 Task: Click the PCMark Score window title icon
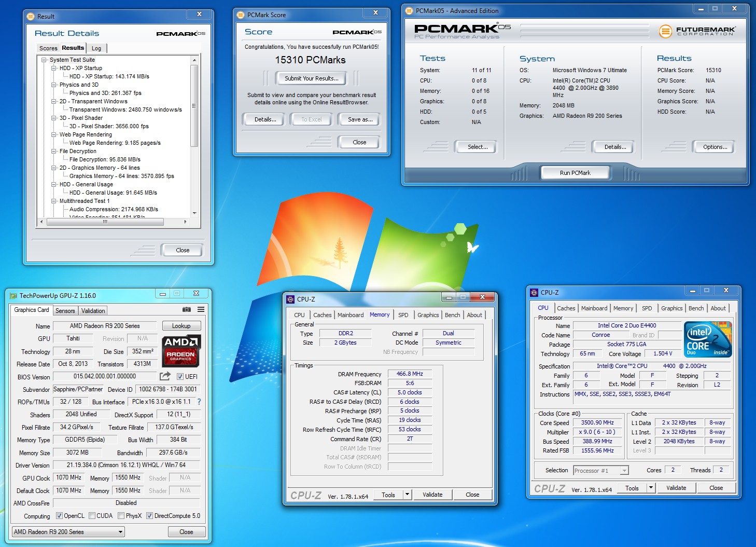point(241,15)
